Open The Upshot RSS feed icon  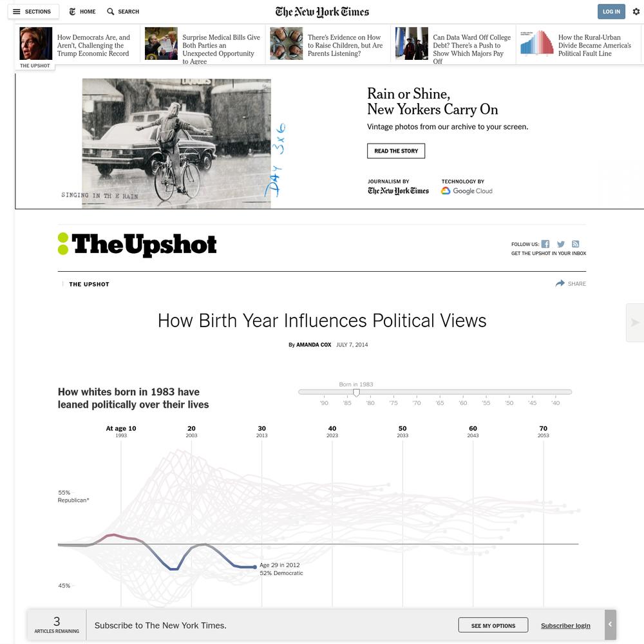click(575, 244)
